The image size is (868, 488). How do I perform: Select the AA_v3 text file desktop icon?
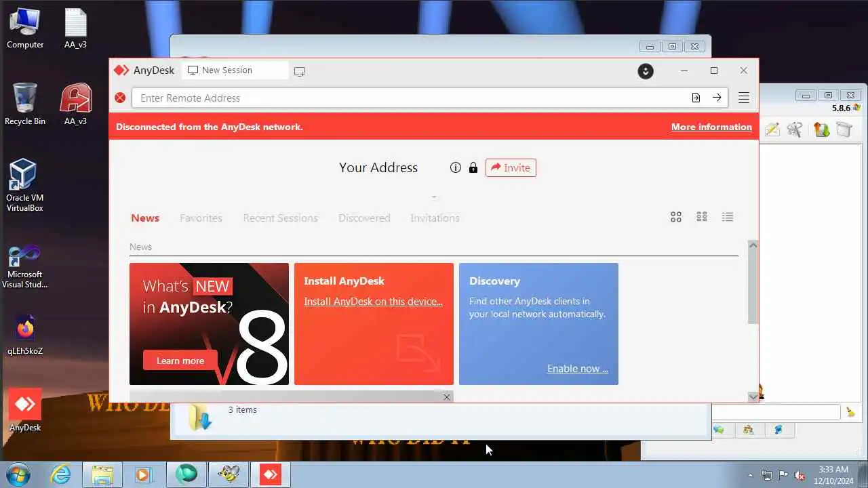pyautogui.click(x=75, y=28)
